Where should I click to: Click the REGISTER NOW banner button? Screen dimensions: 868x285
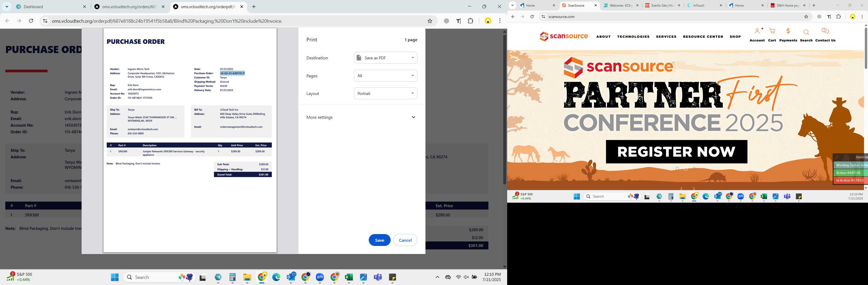[x=676, y=152]
